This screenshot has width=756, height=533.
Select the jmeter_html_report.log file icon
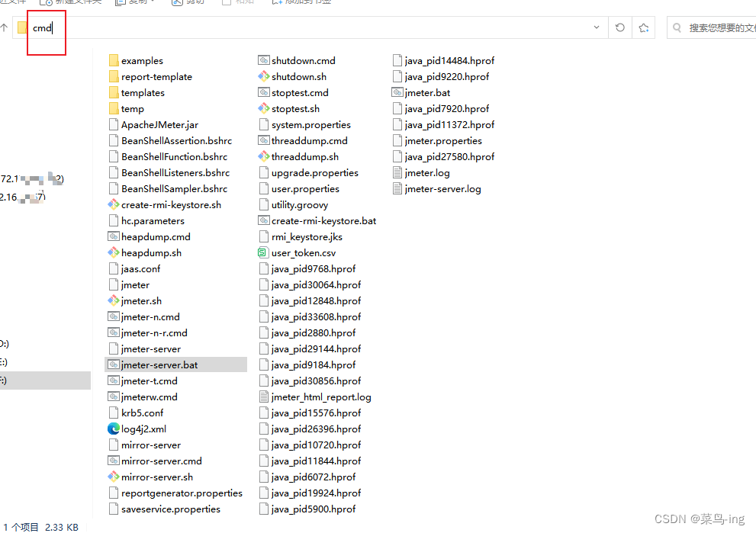pos(264,397)
